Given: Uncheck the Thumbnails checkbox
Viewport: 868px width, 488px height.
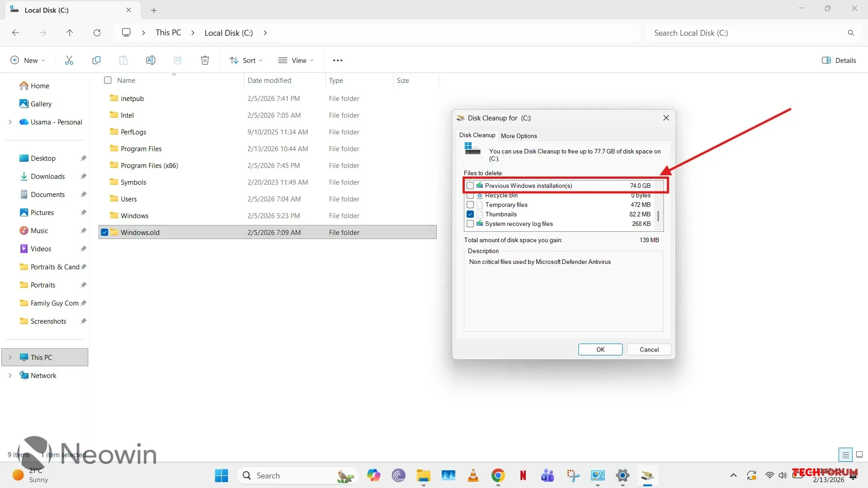Looking at the screenshot, I should (x=470, y=214).
